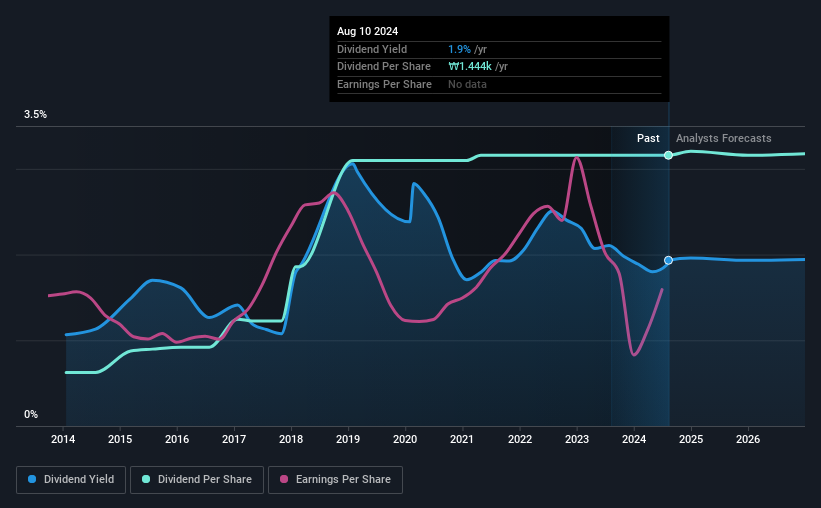Click the 2018 x-axis label
Viewport: 821px width, 508px height.
click(291, 439)
